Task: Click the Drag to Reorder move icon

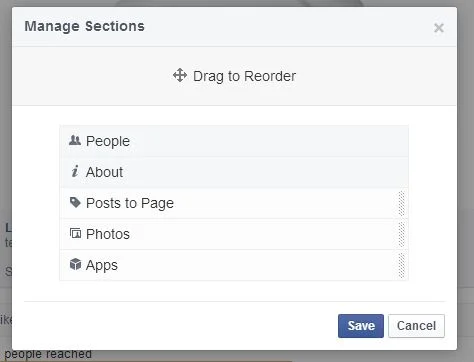Action: pos(180,75)
